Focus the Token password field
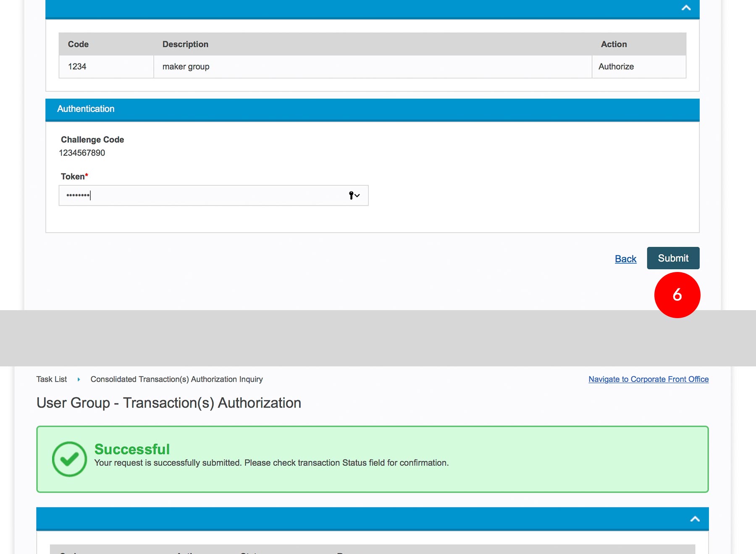The image size is (756, 554). [202, 196]
